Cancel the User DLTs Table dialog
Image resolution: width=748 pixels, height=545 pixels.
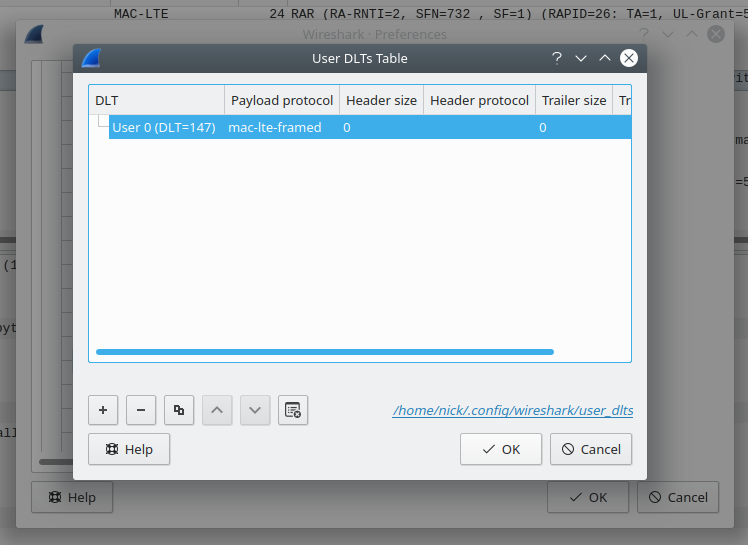pyautogui.click(x=591, y=449)
